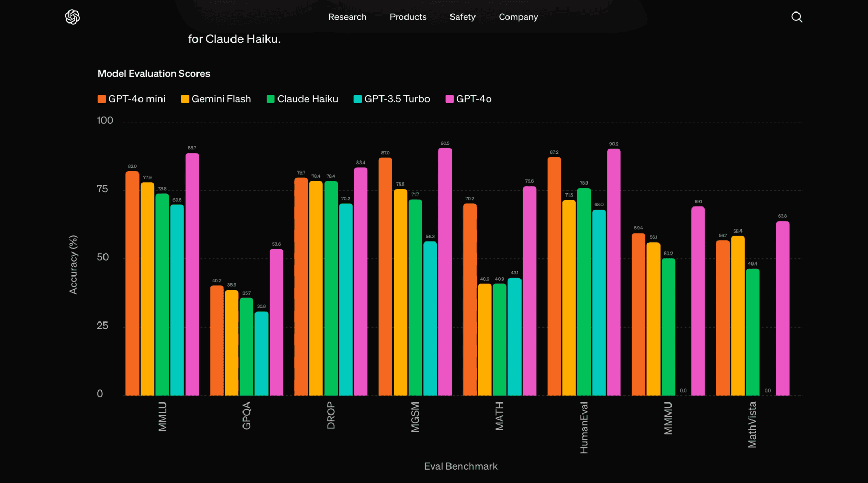Click the GPQA GPT-4o mini bar at 40.2
The height and width of the screenshot is (483, 868).
217,340
